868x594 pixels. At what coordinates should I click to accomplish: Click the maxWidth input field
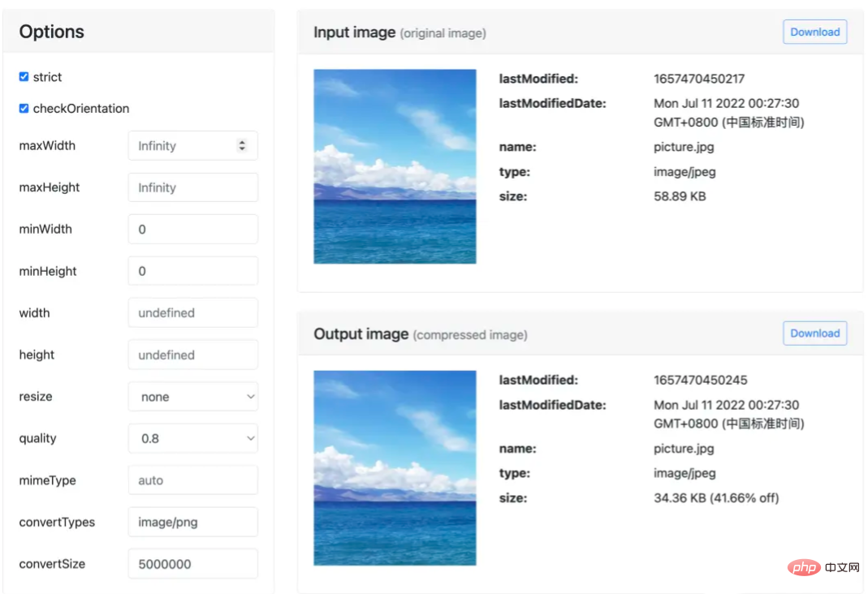tap(183, 146)
